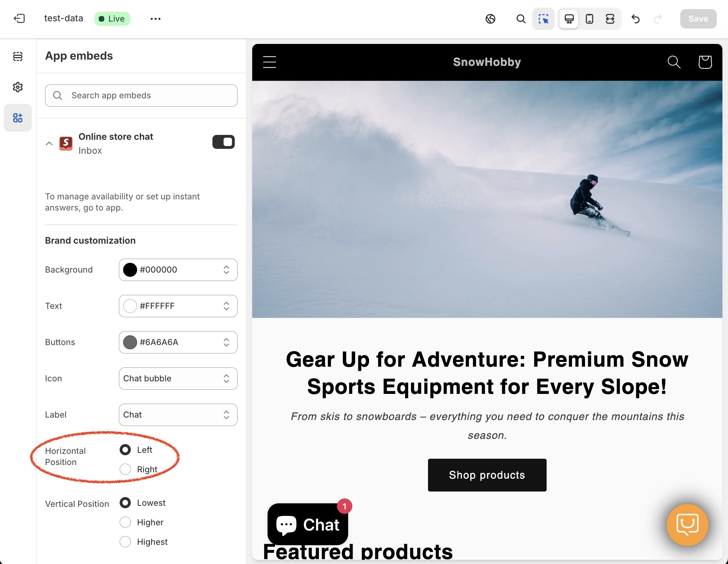
Task: Click the three-dot more options menu
Action: point(156,18)
